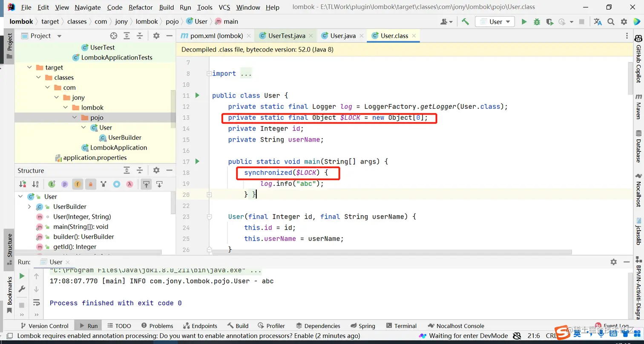Expand UserBuilder node in Structure panel
The image size is (644, 344).
[29, 207]
